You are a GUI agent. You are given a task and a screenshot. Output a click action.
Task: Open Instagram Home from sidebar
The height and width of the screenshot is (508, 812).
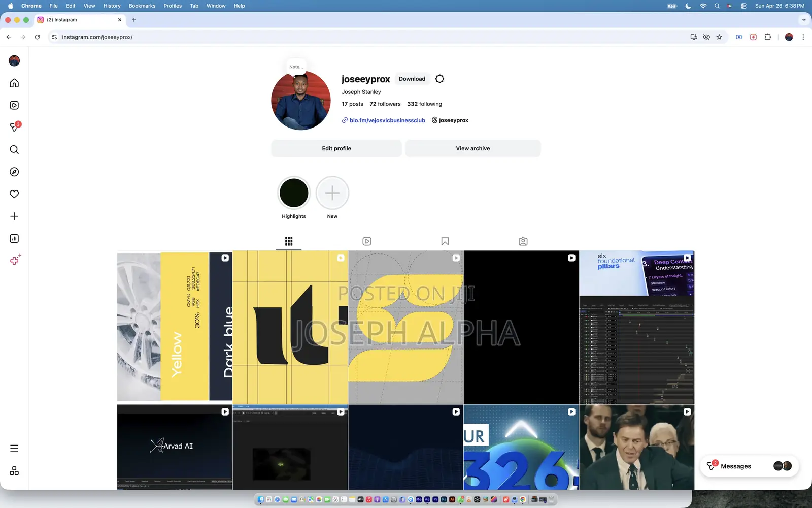(x=14, y=83)
